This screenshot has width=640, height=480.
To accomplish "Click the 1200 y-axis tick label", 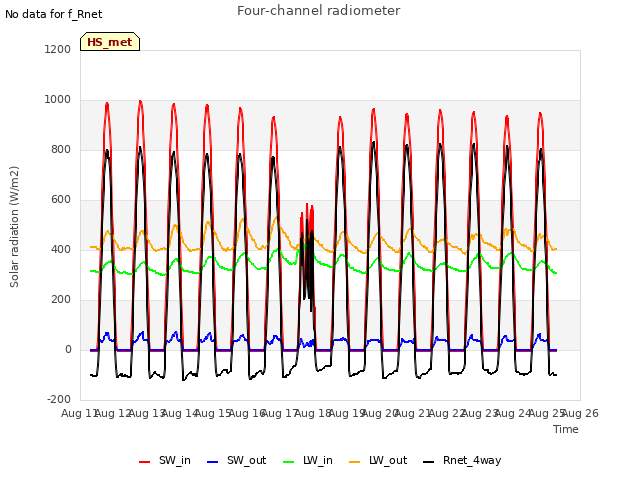I will (58, 49).
